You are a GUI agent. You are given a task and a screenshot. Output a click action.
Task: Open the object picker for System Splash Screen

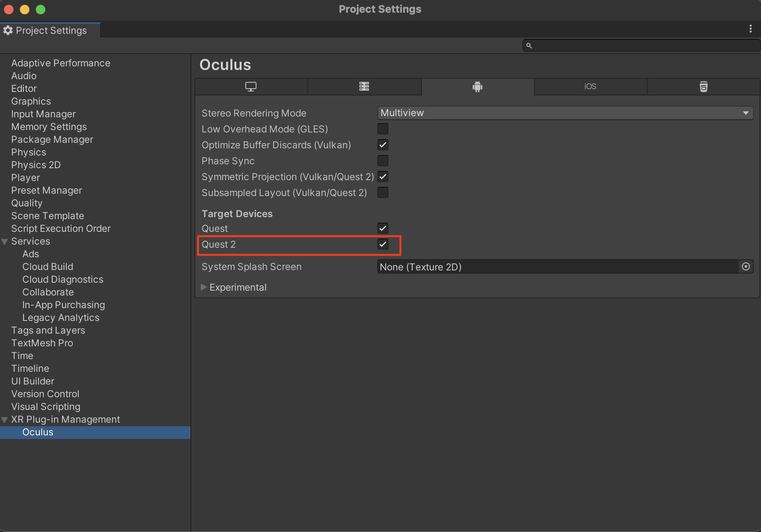(746, 266)
